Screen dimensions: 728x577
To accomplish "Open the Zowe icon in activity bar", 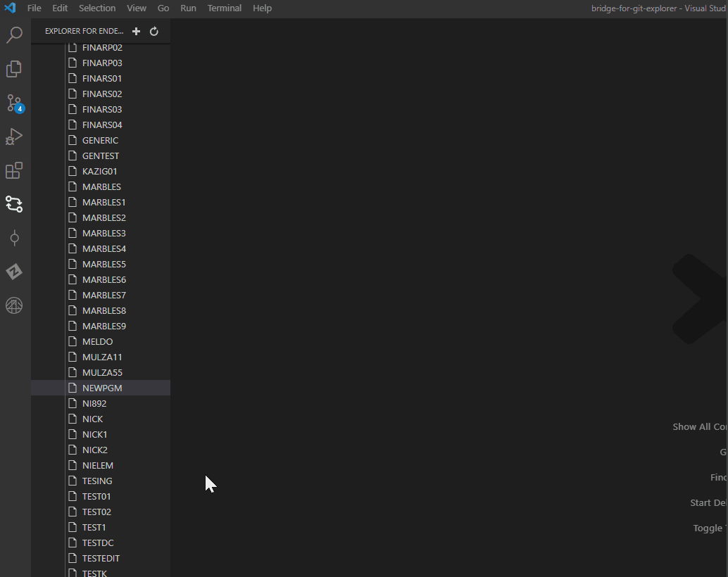I will (14, 272).
